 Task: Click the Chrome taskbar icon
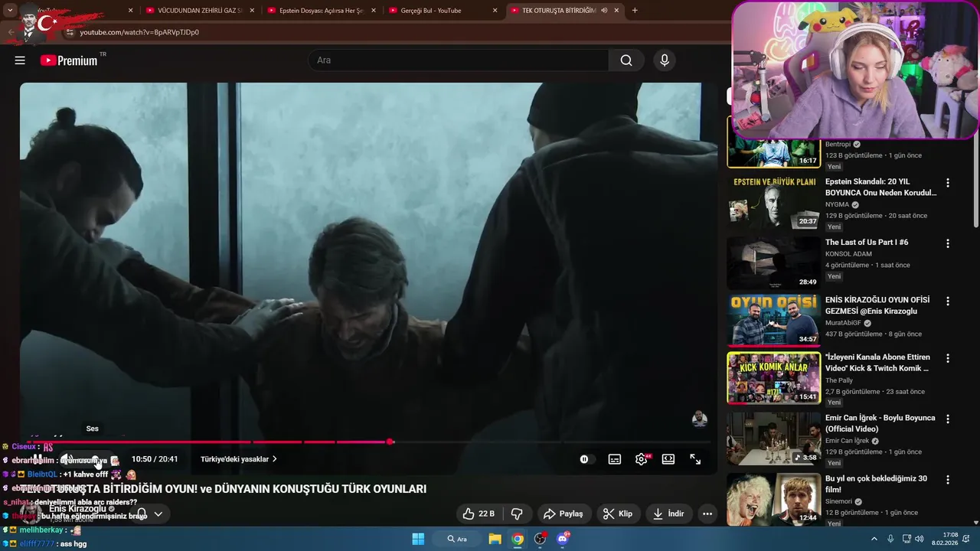[x=518, y=539]
